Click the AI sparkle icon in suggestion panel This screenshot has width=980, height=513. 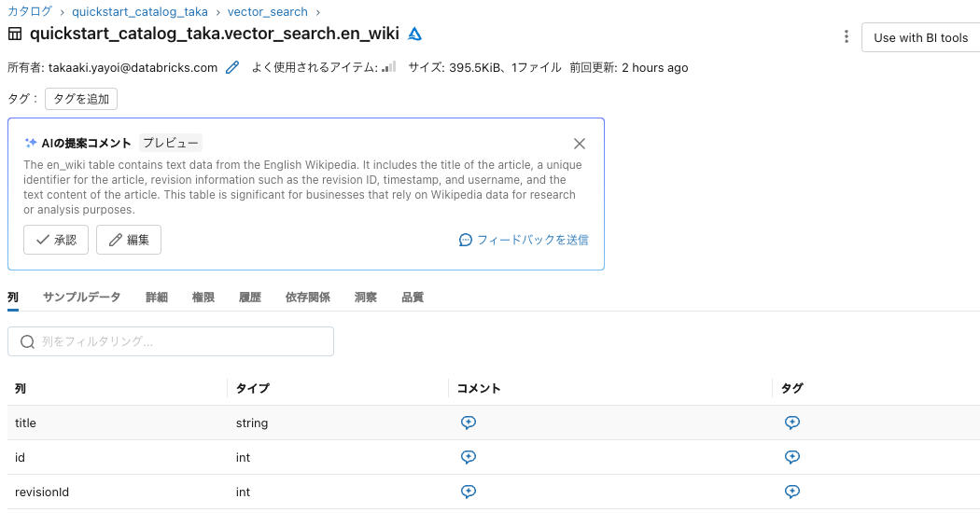pos(31,143)
